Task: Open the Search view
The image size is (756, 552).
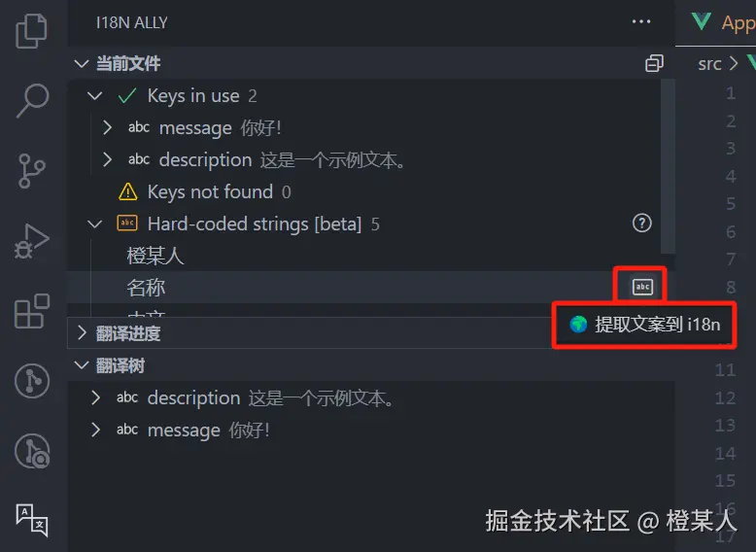Action: click(x=32, y=100)
